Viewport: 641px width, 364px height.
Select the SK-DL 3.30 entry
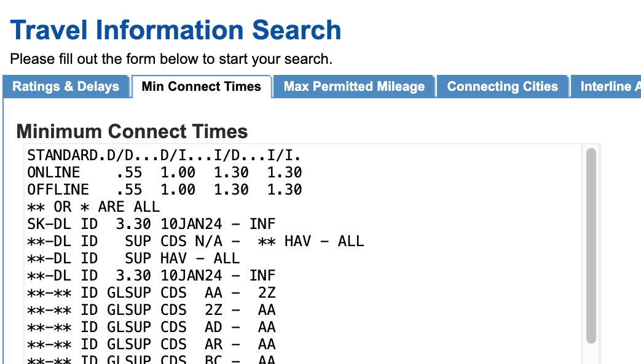[151, 224]
